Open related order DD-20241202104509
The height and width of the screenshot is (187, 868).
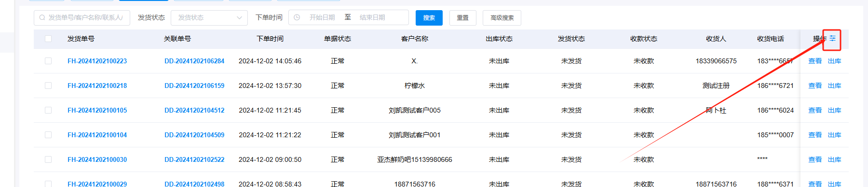click(194, 135)
